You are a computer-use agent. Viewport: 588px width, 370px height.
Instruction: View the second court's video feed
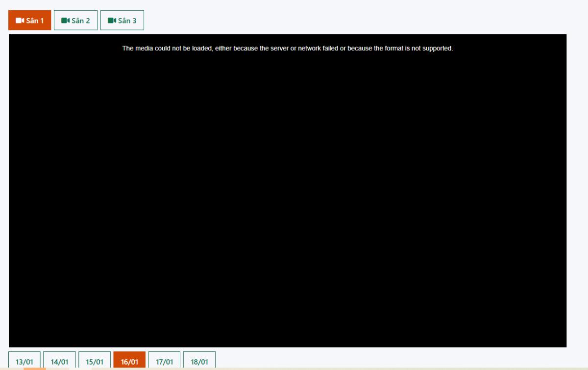[75, 21]
